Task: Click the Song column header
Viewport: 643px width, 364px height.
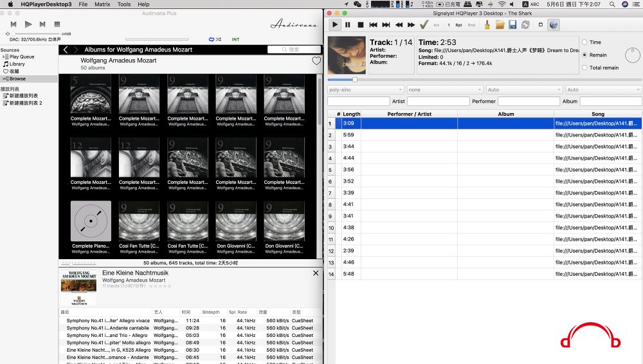Action: coord(598,114)
